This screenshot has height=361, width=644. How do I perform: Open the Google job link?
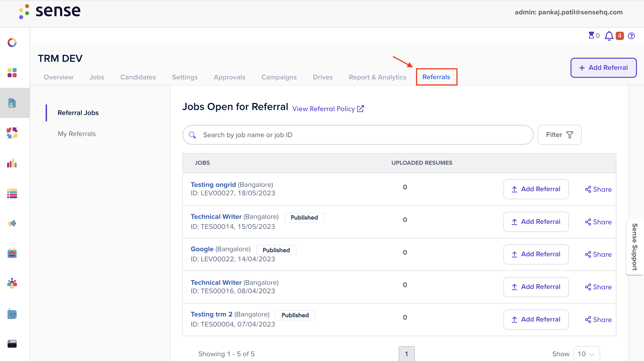[x=202, y=249]
